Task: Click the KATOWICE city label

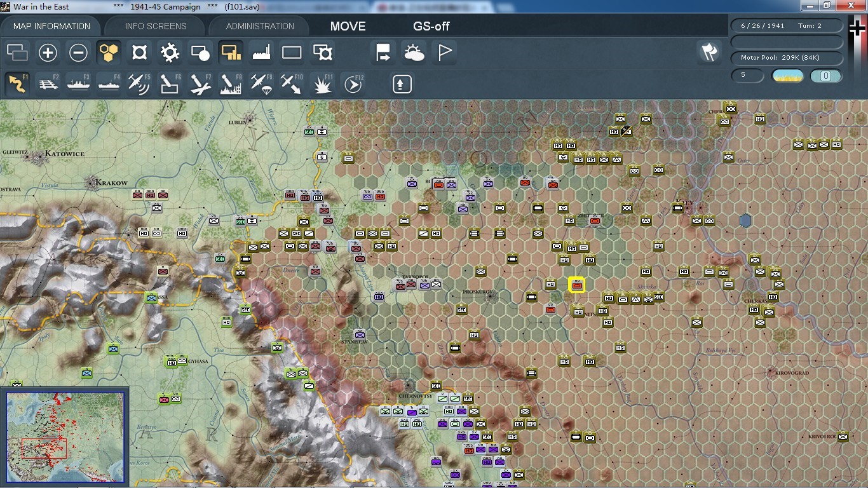Action: point(64,154)
